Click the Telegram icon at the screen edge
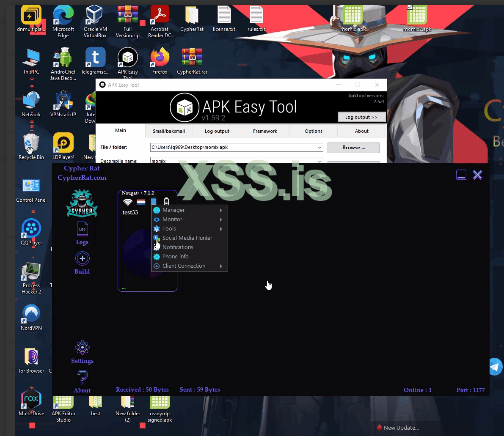This screenshot has height=436, width=504. tap(496, 367)
